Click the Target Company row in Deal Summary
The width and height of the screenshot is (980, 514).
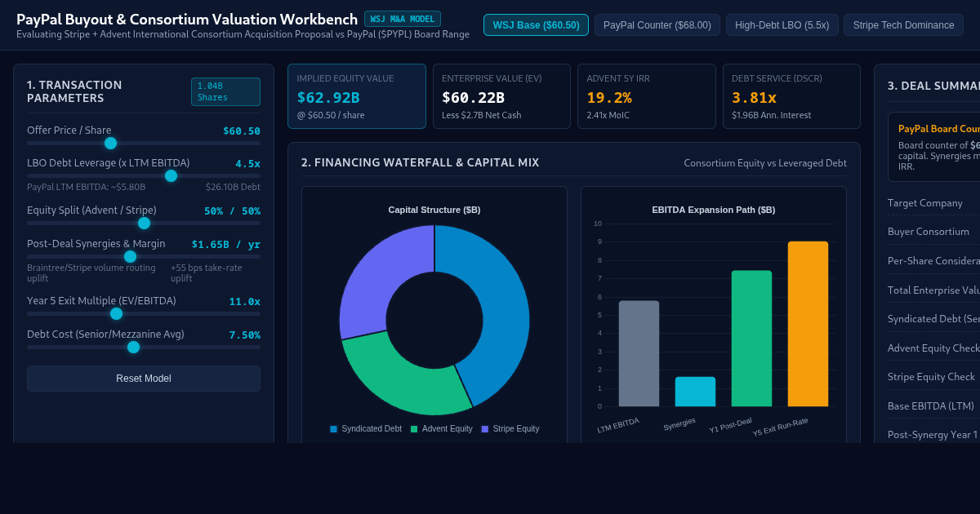point(933,202)
